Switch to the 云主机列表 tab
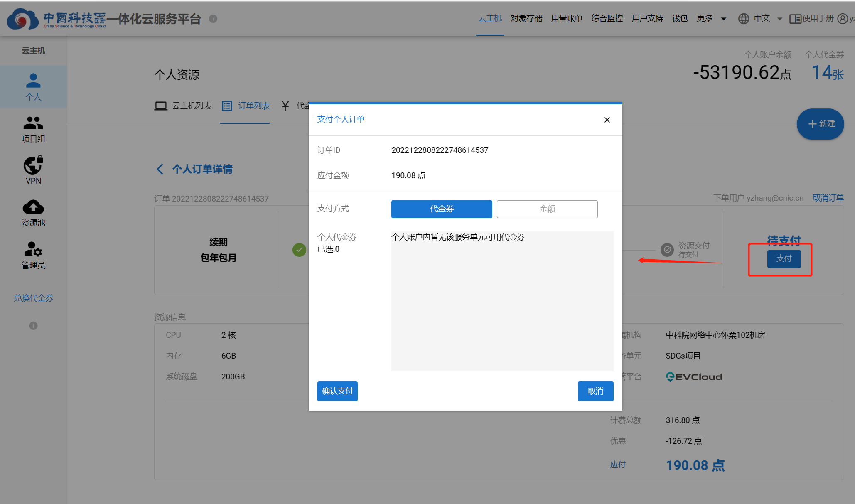 183,106
